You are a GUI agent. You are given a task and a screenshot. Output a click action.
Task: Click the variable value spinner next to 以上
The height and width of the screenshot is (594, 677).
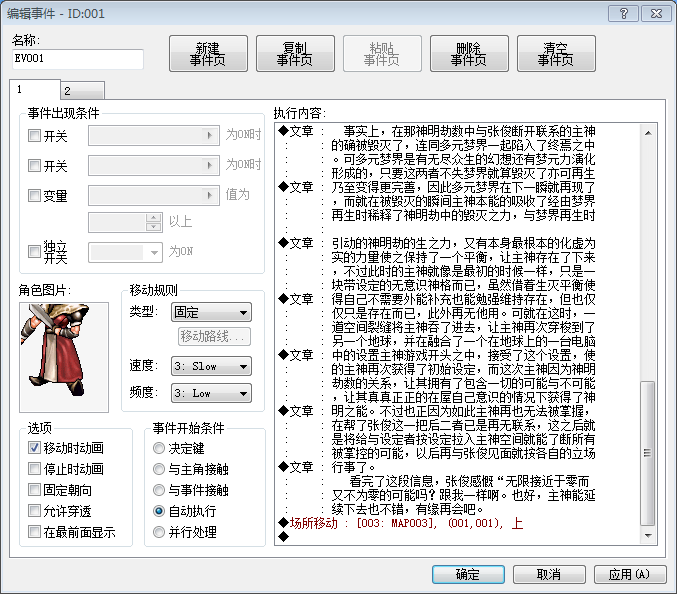(x=153, y=222)
